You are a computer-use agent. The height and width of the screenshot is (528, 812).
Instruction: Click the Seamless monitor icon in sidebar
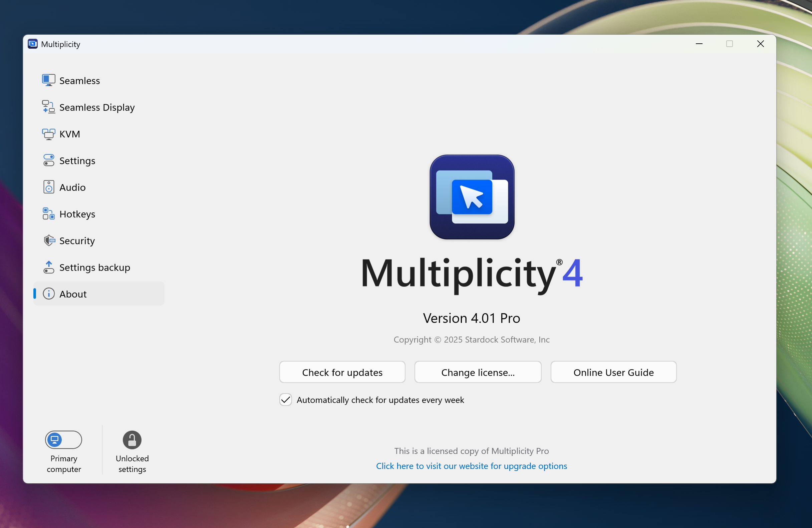click(48, 80)
